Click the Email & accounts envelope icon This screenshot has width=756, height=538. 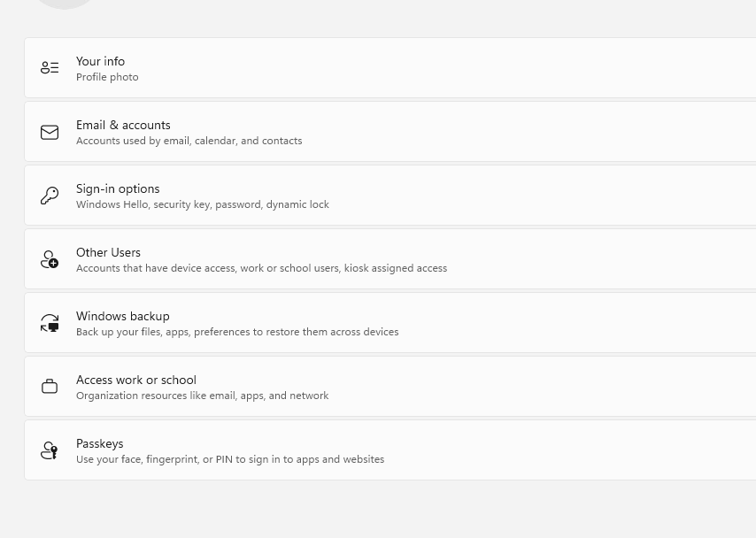[50, 132]
